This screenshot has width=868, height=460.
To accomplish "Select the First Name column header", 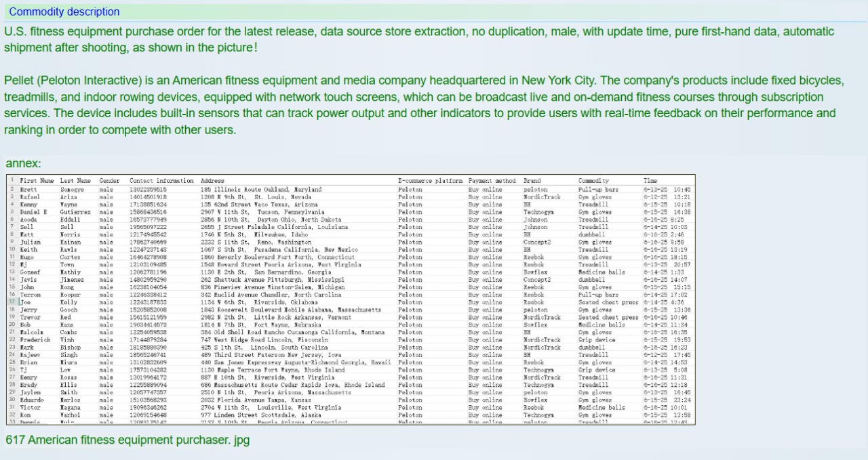I will tap(37, 181).
